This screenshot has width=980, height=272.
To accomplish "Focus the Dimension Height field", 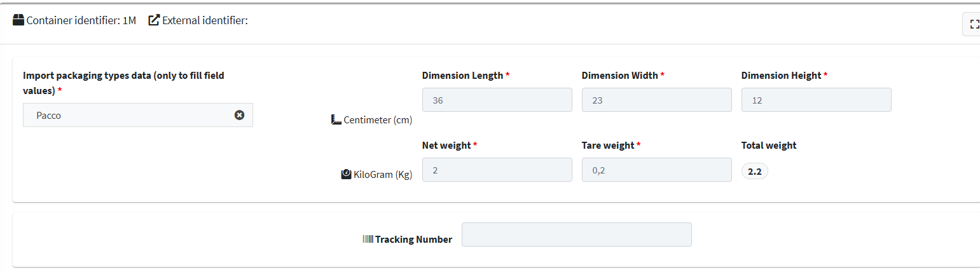I will click(x=817, y=100).
